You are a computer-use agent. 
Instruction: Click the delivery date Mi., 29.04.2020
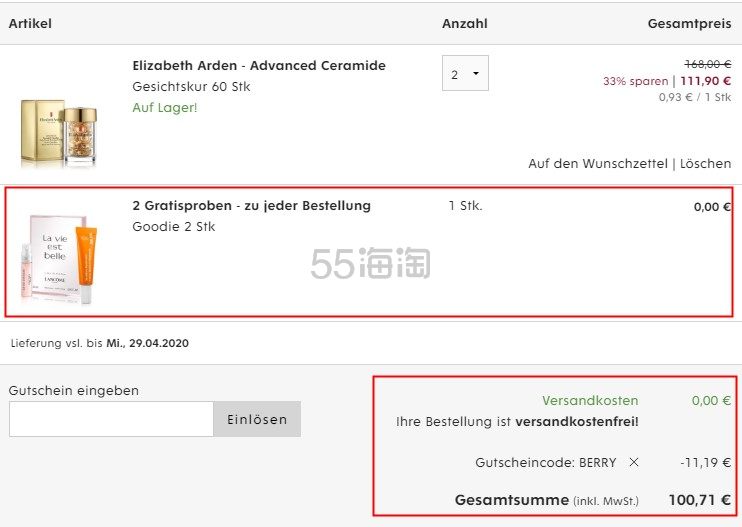tap(147, 343)
